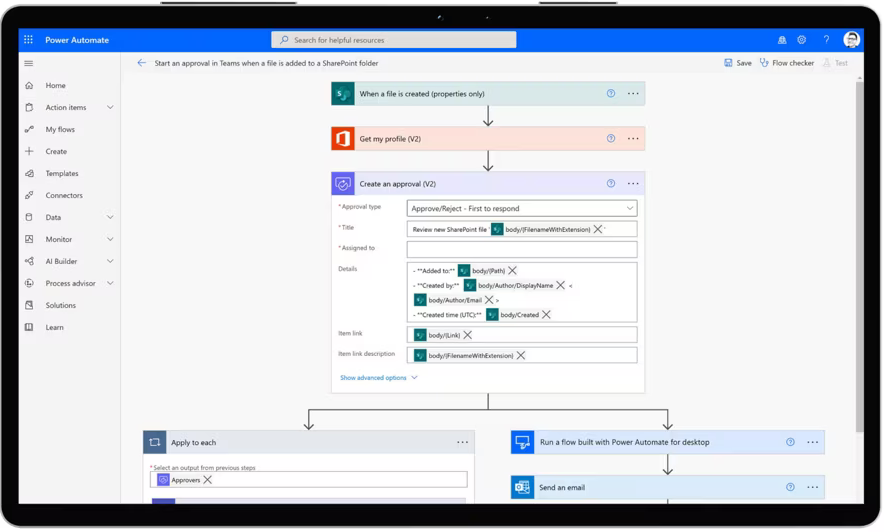Click the user profile avatar
The image size is (885, 532).
(x=851, y=40)
